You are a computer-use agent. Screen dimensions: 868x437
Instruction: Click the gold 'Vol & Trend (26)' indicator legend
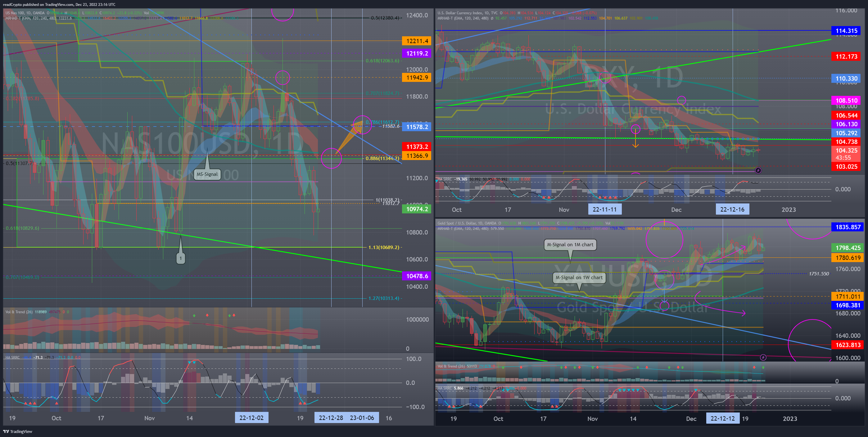pos(451,366)
